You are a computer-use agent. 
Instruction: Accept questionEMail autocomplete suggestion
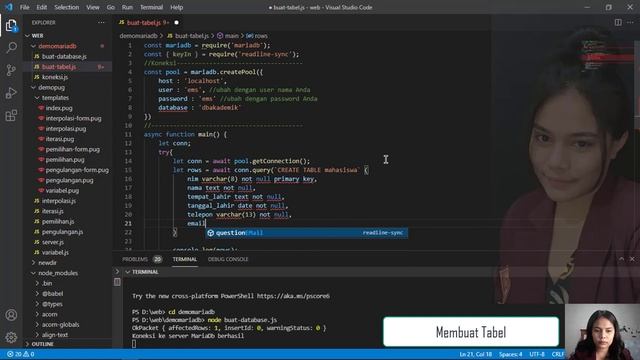(x=307, y=233)
